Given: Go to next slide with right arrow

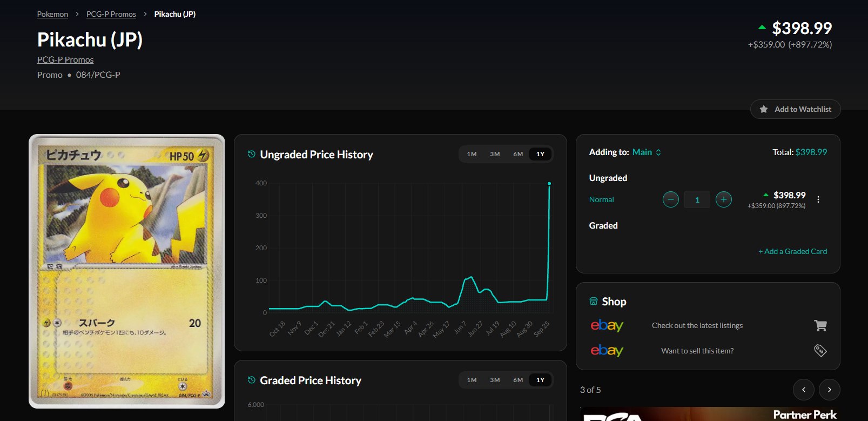Looking at the screenshot, I should (830, 390).
